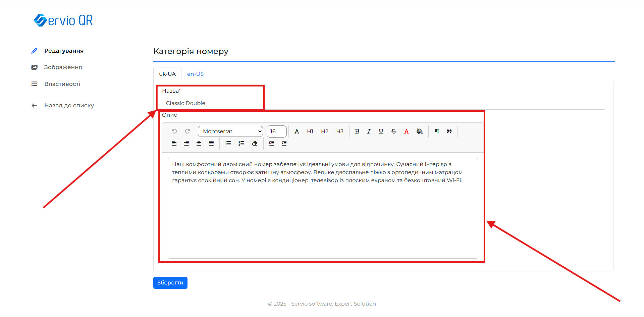Increase indent of the paragraph

coord(272,143)
